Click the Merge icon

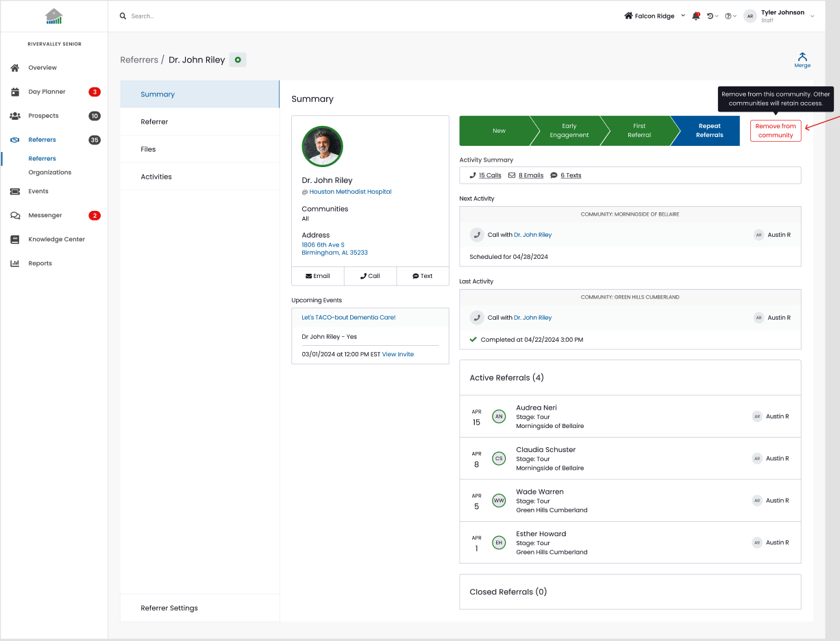tap(802, 57)
